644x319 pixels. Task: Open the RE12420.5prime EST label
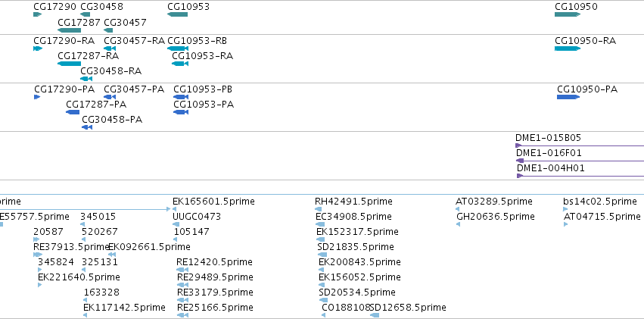click(214, 262)
